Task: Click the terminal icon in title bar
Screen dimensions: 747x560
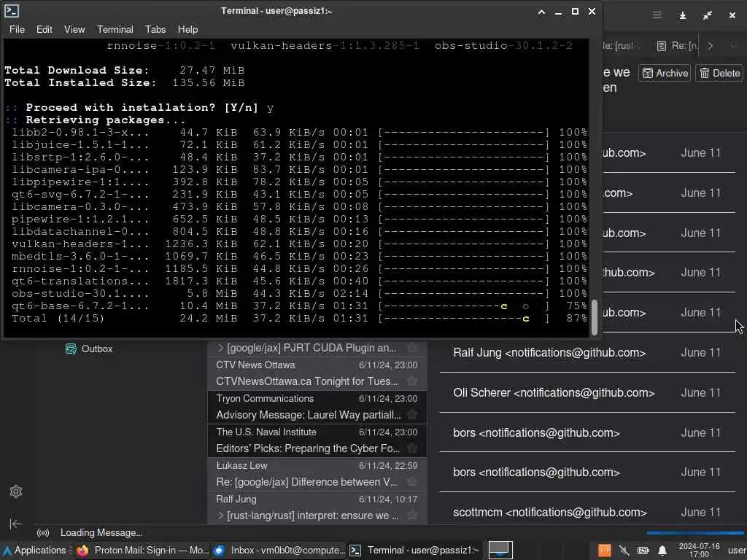Action: click(12, 10)
